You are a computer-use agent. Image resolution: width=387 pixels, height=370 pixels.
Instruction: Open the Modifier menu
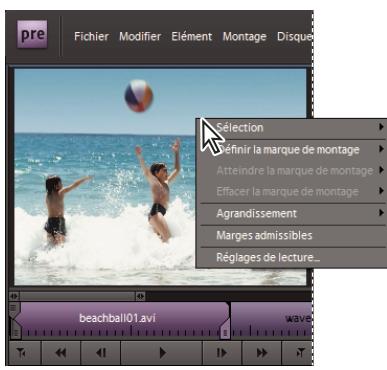click(140, 36)
